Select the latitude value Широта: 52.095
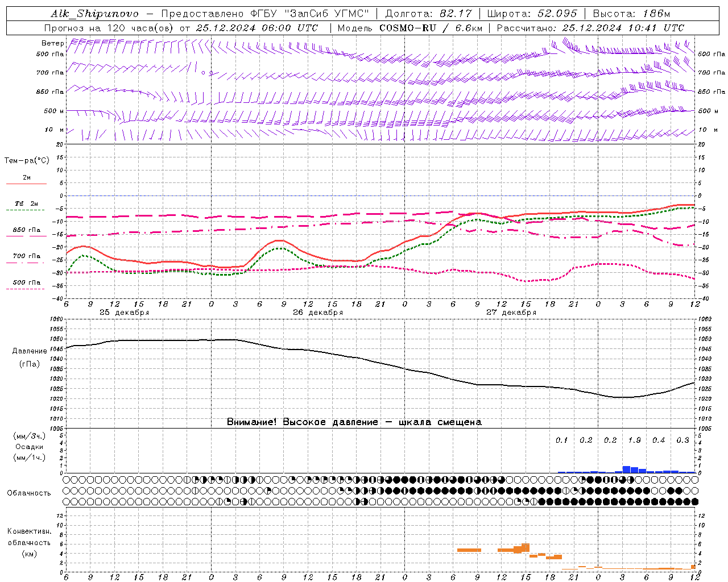Image resolution: width=728 pixels, height=582 pixels. (532, 14)
